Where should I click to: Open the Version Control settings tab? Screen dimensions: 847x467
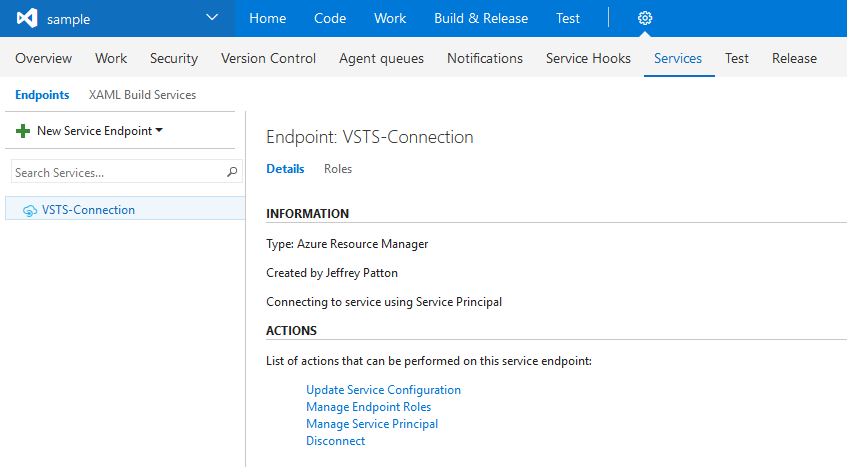(x=268, y=58)
